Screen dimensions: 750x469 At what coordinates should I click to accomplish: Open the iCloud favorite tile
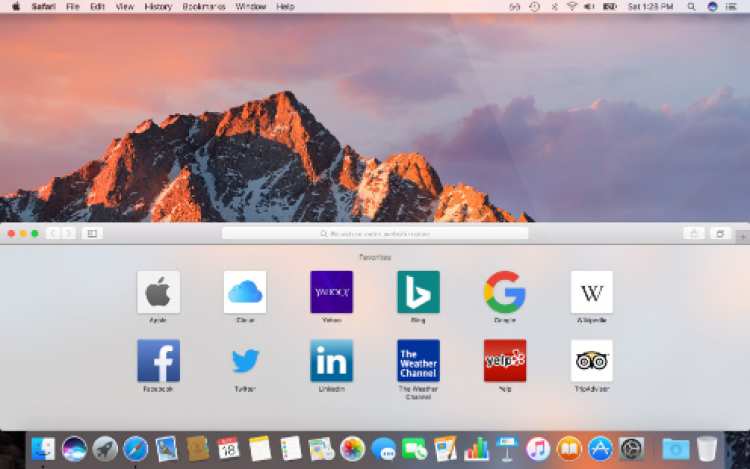coord(245,292)
